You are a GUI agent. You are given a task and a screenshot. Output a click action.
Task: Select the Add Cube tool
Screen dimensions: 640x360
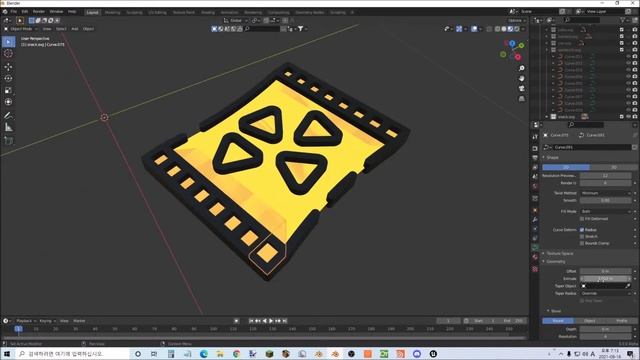coord(8,141)
